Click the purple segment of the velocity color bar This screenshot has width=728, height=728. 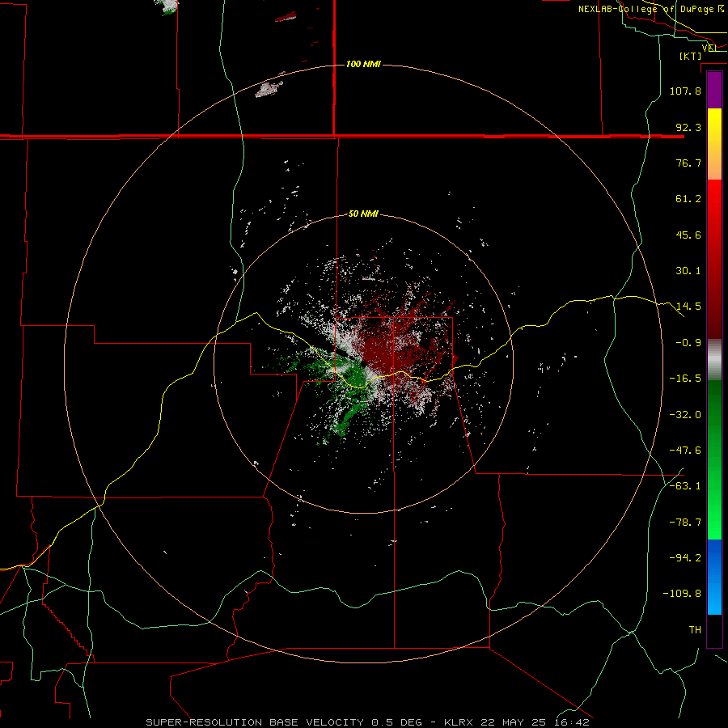(x=714, y=91)
